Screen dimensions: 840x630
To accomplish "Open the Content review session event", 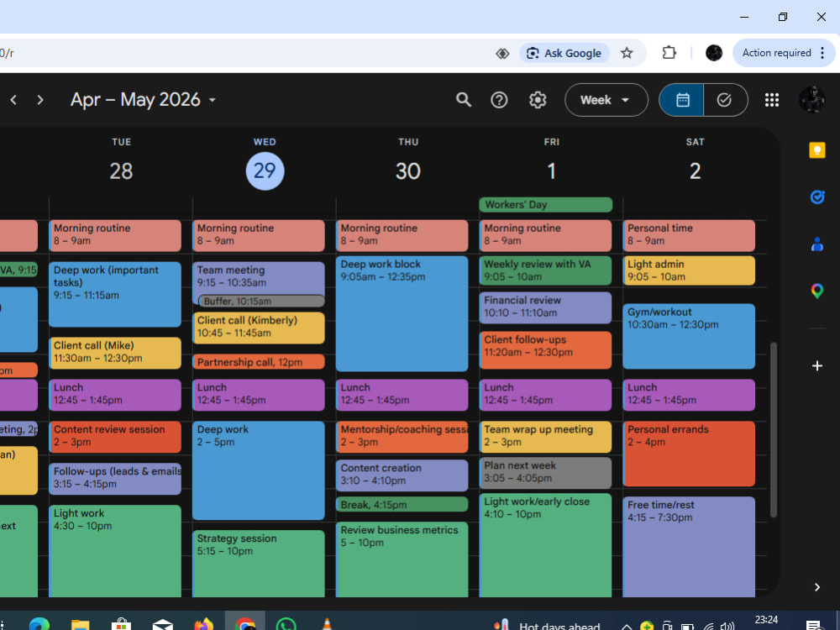I will tap(115, 437).
